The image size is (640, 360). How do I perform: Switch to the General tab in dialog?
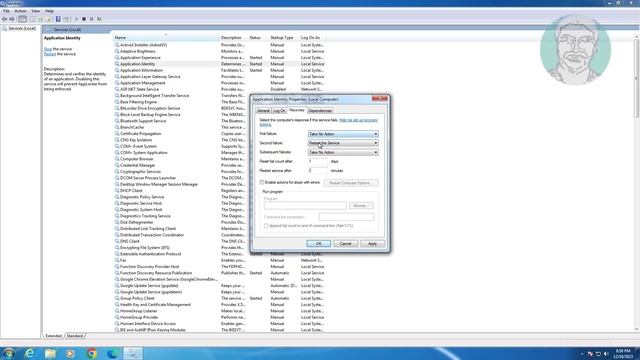(263, 111)
